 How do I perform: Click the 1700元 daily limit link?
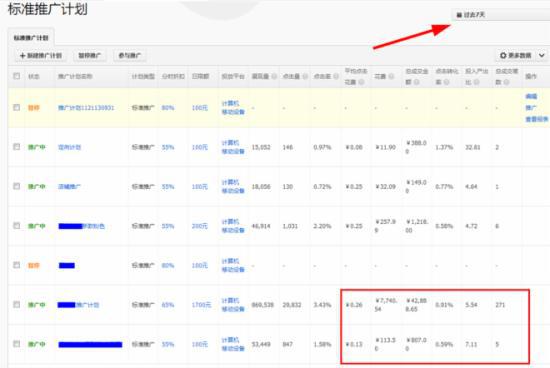(x=201, y=305)
